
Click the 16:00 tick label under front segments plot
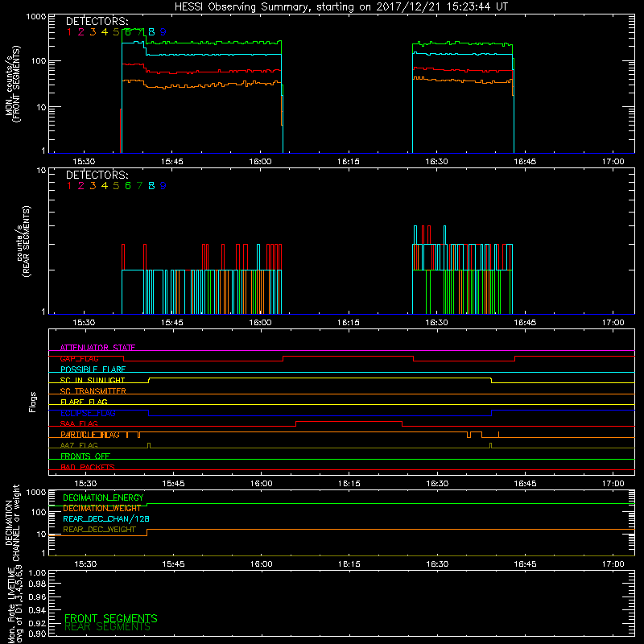click(260, 162)
